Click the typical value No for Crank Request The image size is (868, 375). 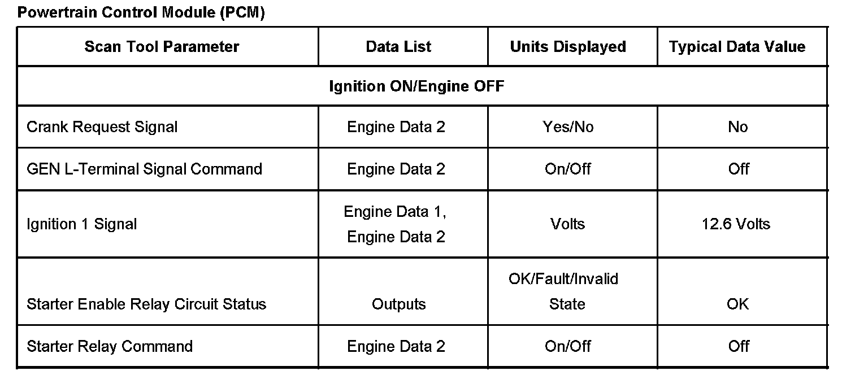737,127
